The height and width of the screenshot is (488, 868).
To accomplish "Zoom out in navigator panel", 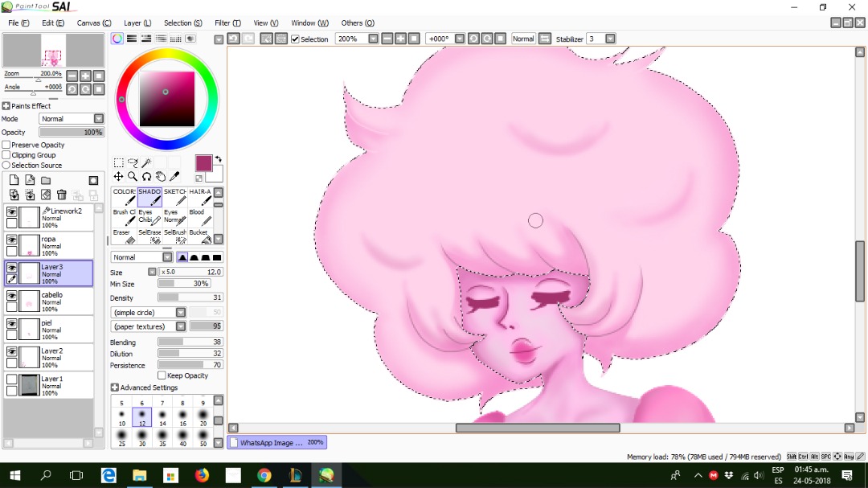I will [72, 76].
